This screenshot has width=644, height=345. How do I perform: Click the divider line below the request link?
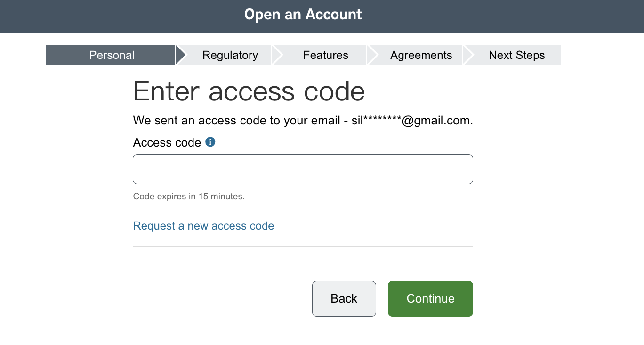click(x=303, y=246)
